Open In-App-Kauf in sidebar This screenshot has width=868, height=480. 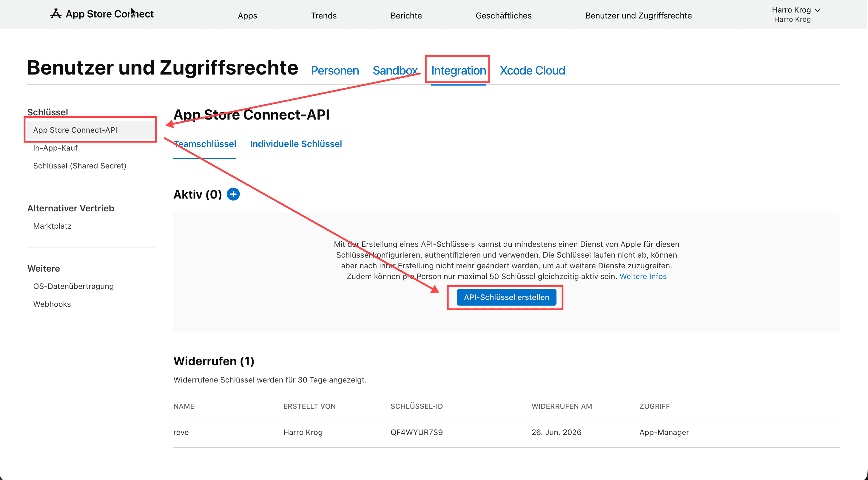click(55, 148)
